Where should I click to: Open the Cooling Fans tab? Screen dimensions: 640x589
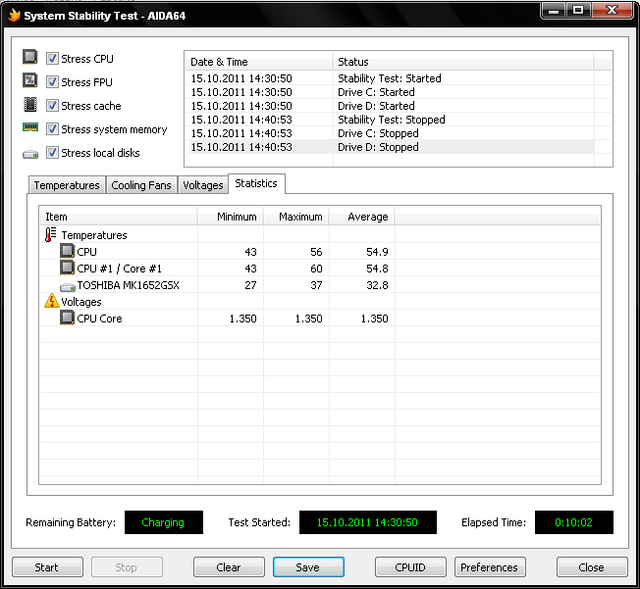141,185
